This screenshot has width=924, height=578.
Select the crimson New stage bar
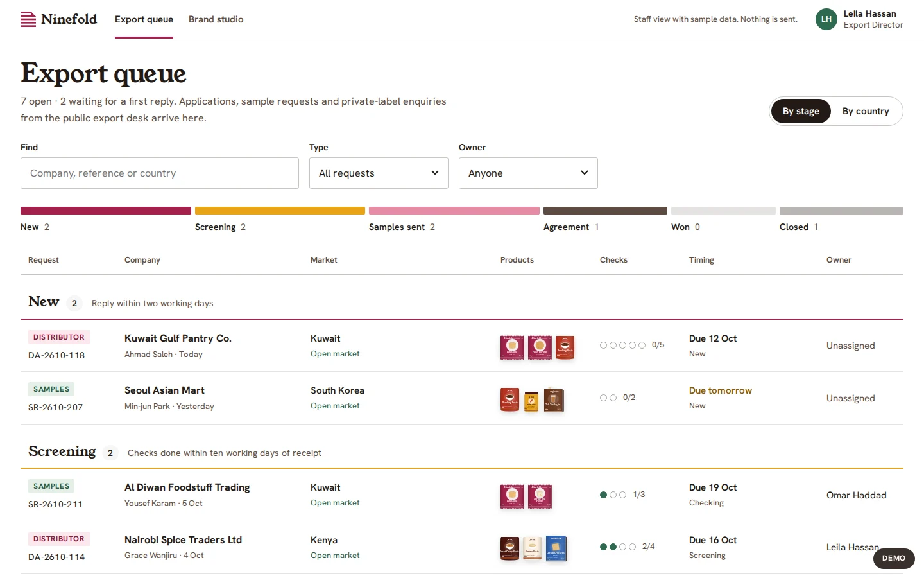click(x=106, y=211)
